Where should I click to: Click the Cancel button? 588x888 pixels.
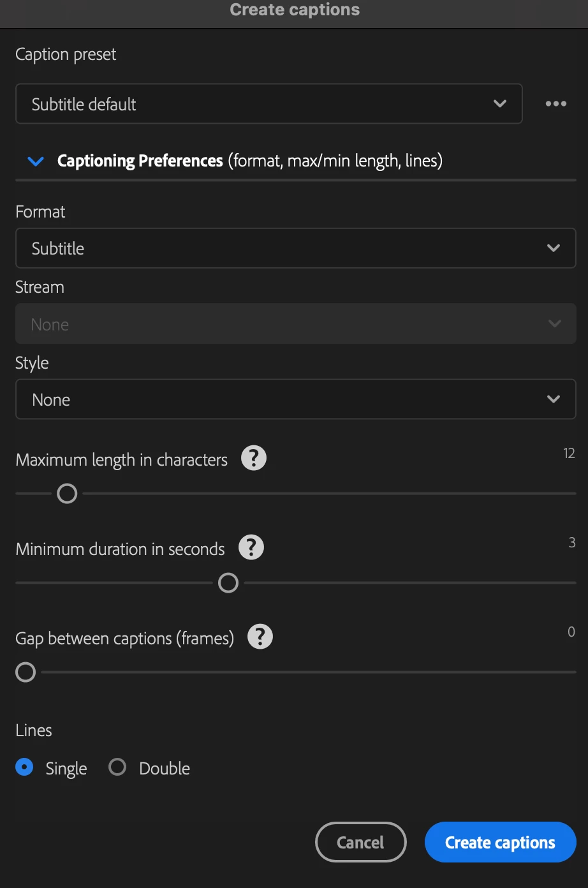pos(360,842)
